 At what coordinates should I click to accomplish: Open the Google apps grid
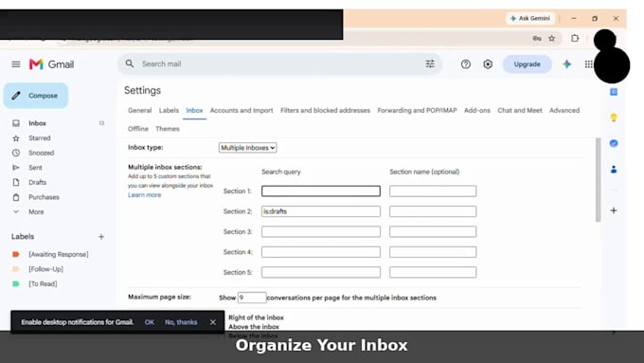[588, 64]
